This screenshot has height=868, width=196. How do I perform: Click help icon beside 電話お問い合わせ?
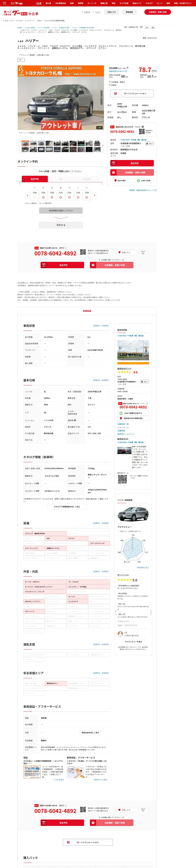click(x=143, y=127)
